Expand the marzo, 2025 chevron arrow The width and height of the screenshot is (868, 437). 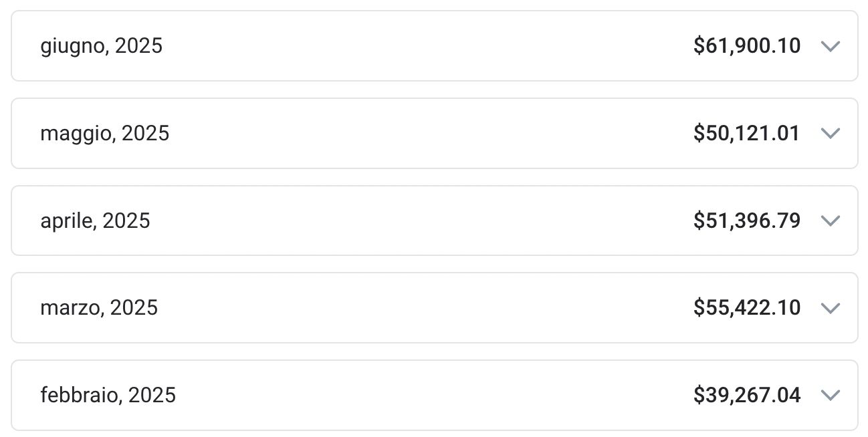pyautogui.click(x=830, y=308)
